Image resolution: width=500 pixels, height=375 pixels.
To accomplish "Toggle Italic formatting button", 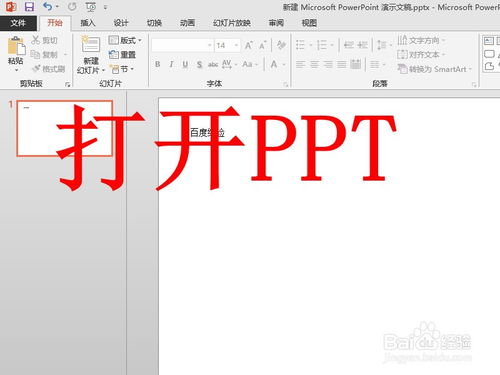I will tap(171, 64).
